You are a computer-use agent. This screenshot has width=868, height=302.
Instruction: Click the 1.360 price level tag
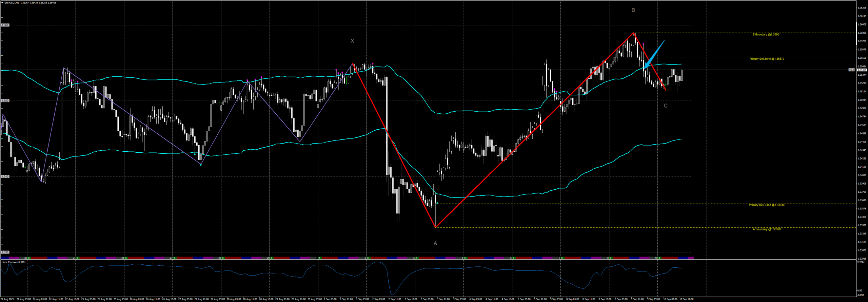[5, 25]
